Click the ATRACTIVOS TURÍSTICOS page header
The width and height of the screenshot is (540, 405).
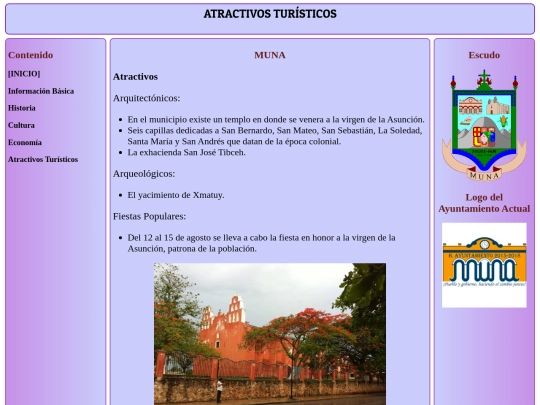pyautogui.click(x=270, y=14)
